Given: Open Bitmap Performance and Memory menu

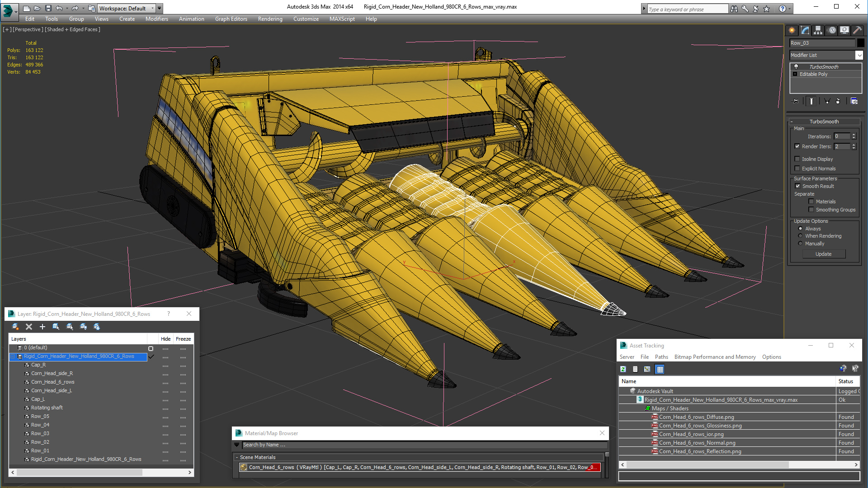Looking at the screenshot, I should click(x=715, y=357).
